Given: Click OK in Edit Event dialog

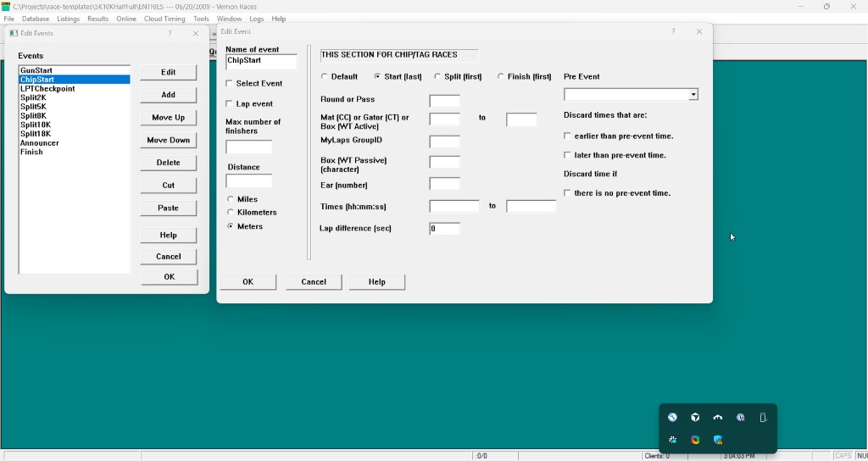Looking at the screenshot, I should click(248, 281).
